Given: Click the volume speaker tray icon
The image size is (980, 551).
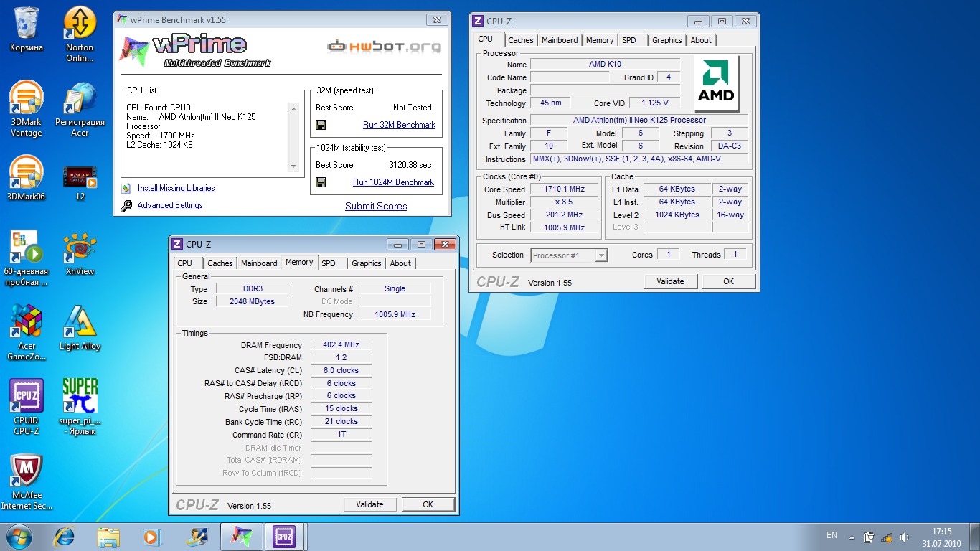Looking at the screenshot, I should click(x=904, y=537).
